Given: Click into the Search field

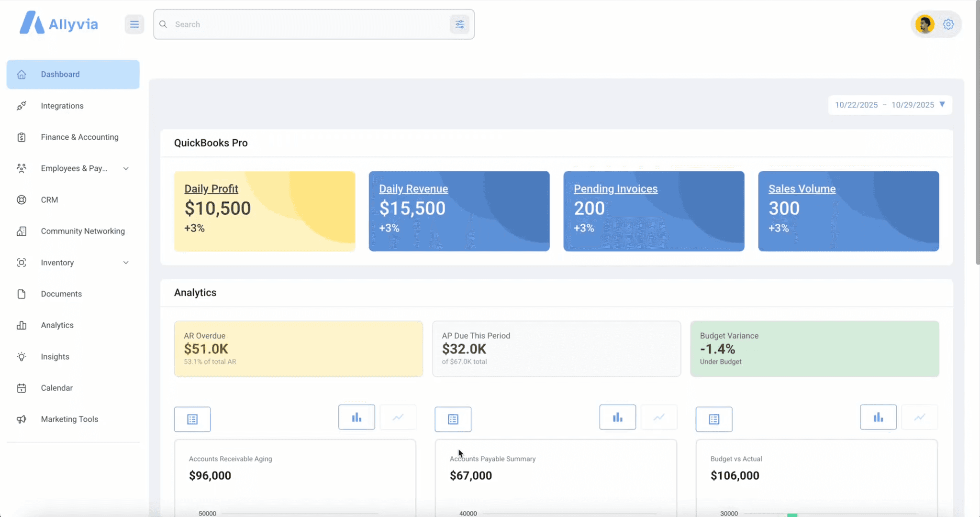Looking at the screenshot, I should point(306,24).
